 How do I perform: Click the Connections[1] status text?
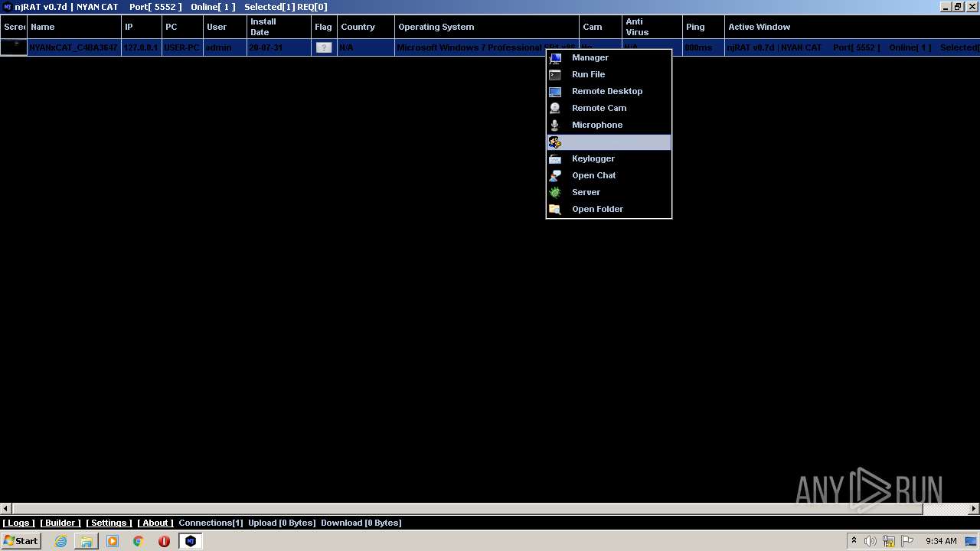click(211, 523)
